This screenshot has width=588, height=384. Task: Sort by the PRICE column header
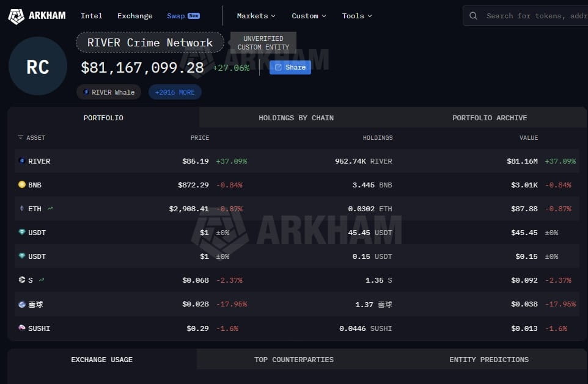200,137
